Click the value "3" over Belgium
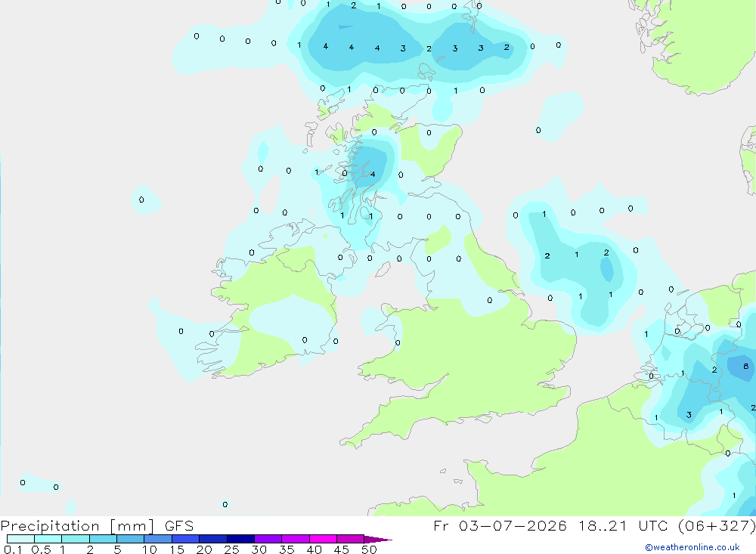This screenshot has height=554, width=756. pyautogui.click(x=689, y=415)
